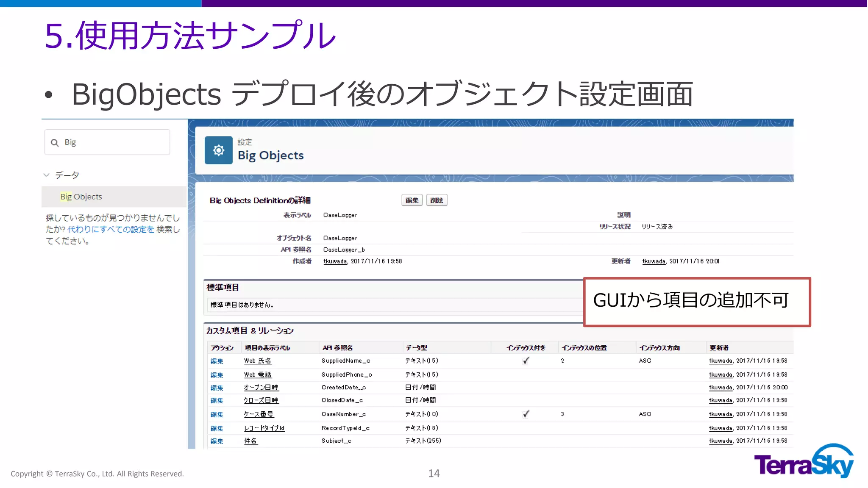
Task: Click カスタム項目 & リレーション section header
Action: pos(250,331)
